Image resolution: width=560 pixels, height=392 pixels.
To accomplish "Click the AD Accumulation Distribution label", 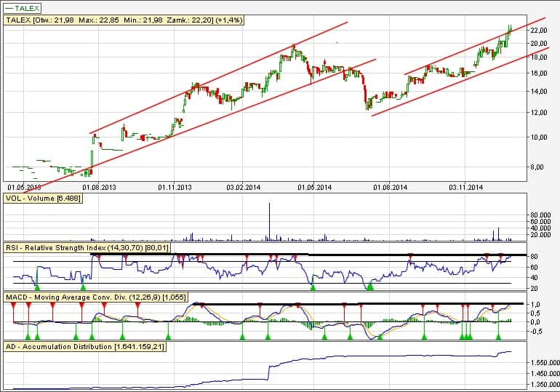I will click(x=85, y=347).
